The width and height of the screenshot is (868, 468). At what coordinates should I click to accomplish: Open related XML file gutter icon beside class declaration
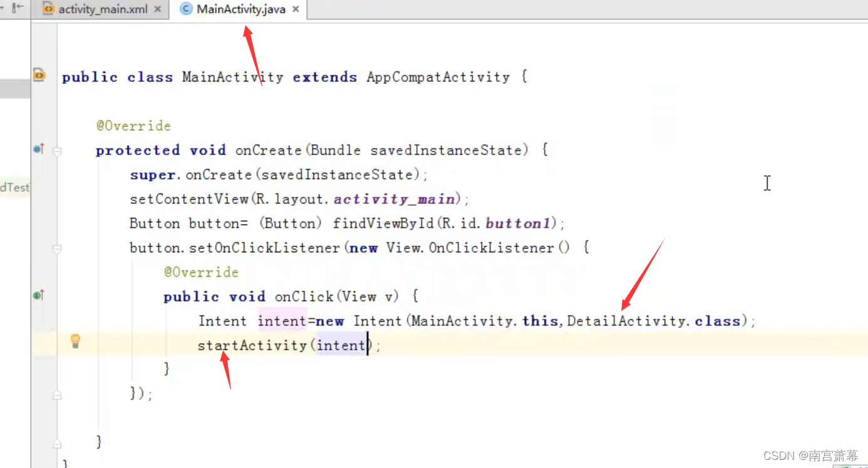tap(39, 75)
